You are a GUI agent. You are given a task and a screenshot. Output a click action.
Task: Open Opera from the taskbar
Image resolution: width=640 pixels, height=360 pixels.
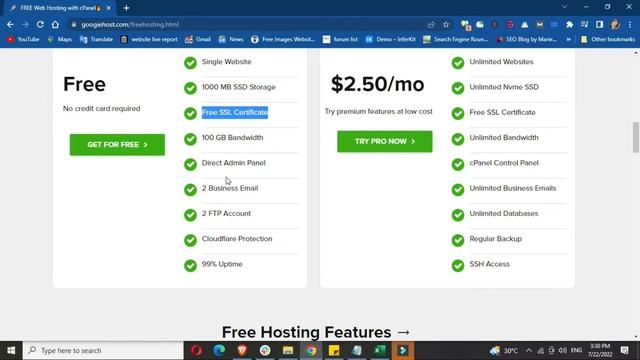pyautogui.click(x=196, y=350)
